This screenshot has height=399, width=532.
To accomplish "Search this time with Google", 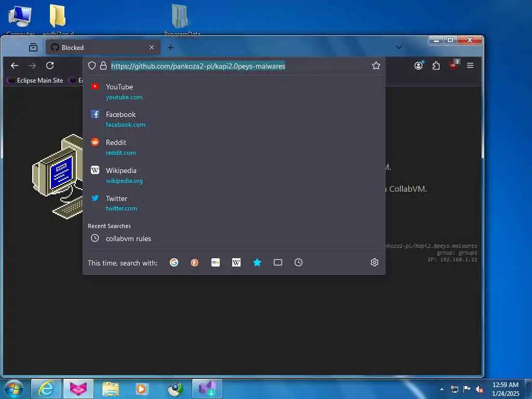I will pos(174,262).
